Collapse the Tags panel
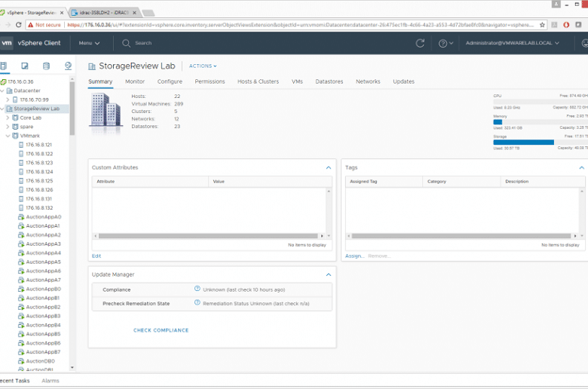This screenshot has width=588, height=389. 582,167
